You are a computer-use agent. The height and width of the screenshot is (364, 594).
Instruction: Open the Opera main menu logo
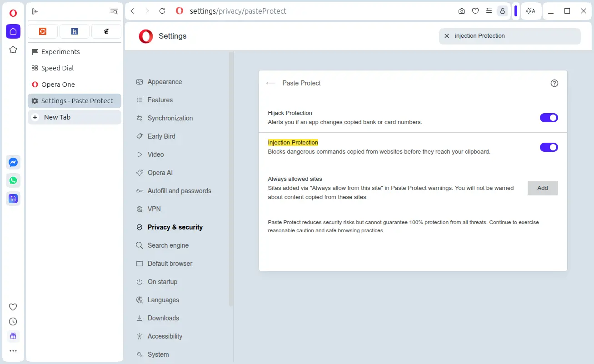tap(13, 13)
